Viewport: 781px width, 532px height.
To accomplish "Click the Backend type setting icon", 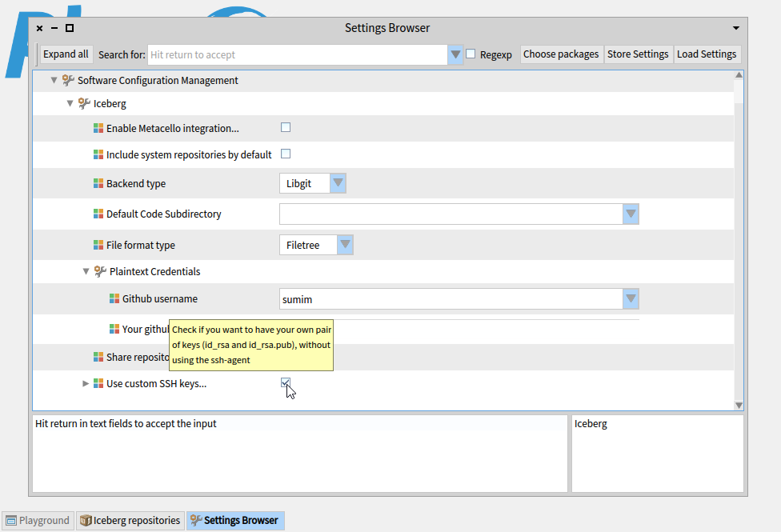I will pos(98,184).
